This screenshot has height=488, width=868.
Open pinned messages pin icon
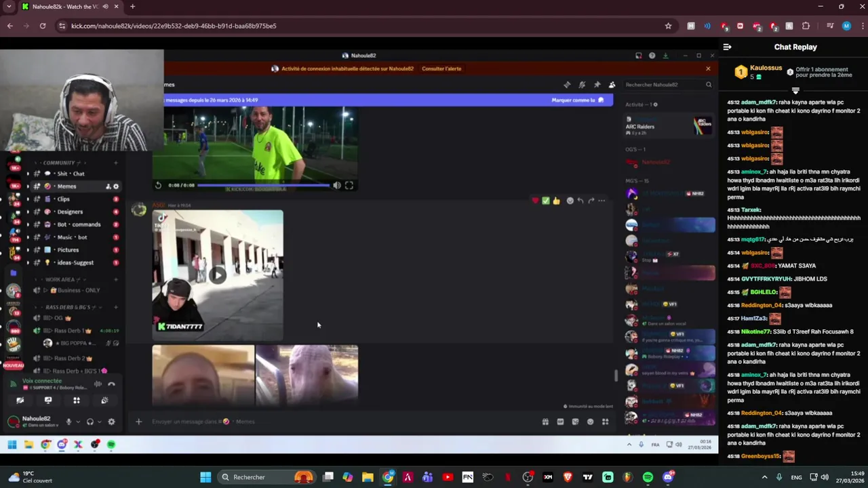(x=597, y=85)
